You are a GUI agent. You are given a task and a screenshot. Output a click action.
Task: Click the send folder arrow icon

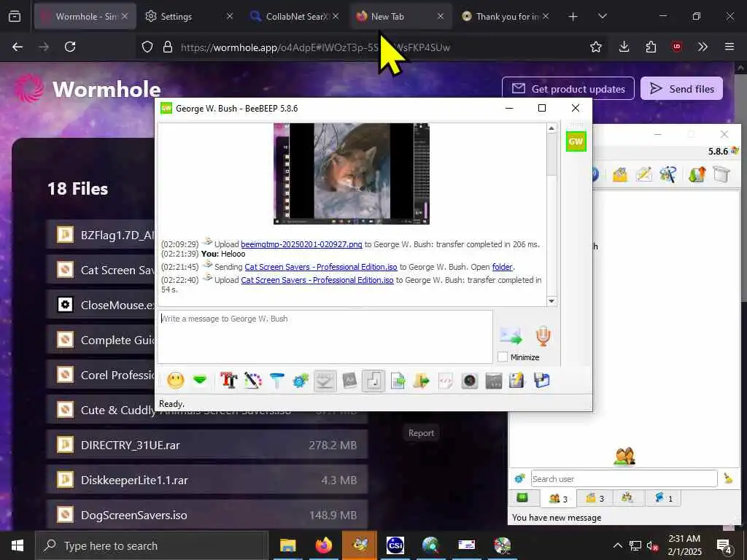point(422,381)
